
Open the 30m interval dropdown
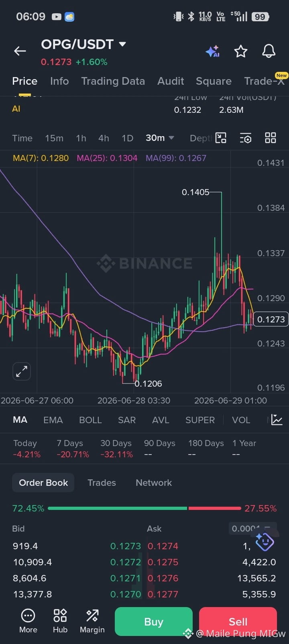tap(160, 138)
